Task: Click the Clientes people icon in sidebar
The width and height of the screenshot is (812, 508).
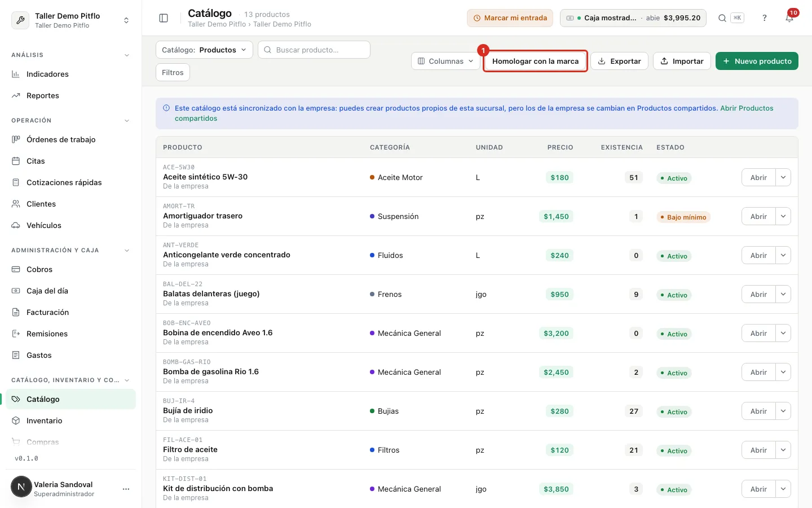Action: pos(16,204)
